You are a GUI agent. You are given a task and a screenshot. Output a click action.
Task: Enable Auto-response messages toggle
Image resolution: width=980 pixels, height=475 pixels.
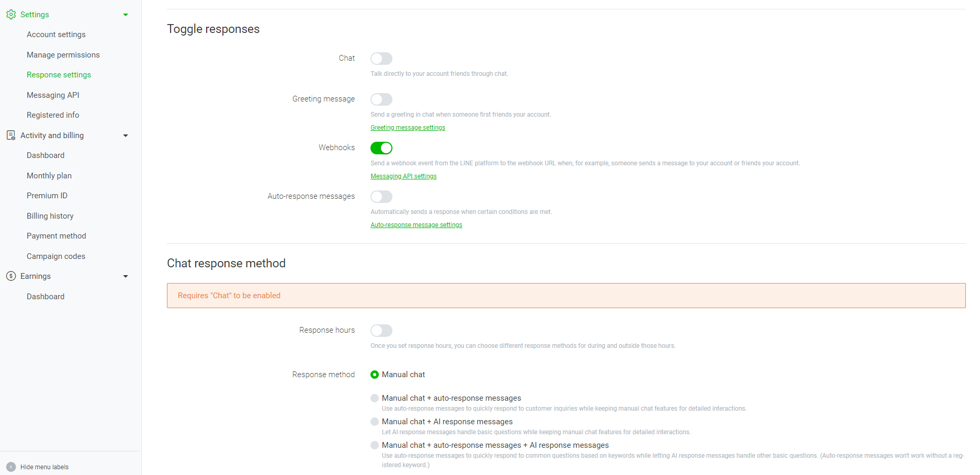click(381, 197)
